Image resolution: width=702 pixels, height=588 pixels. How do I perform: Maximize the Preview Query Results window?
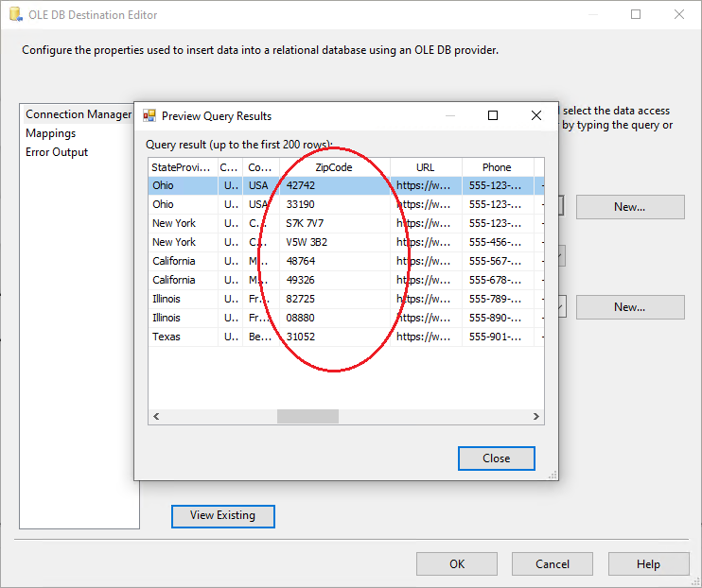(x=492, y=115)
